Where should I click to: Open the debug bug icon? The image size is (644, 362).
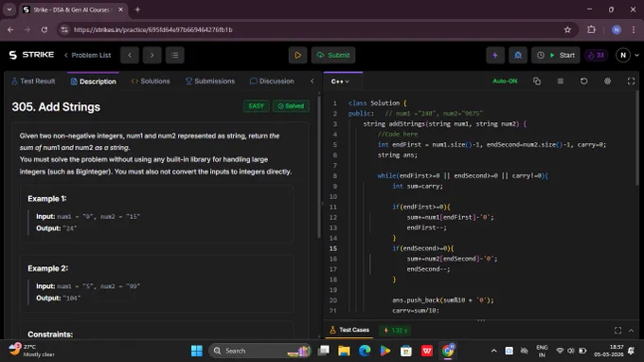[518, 55]
